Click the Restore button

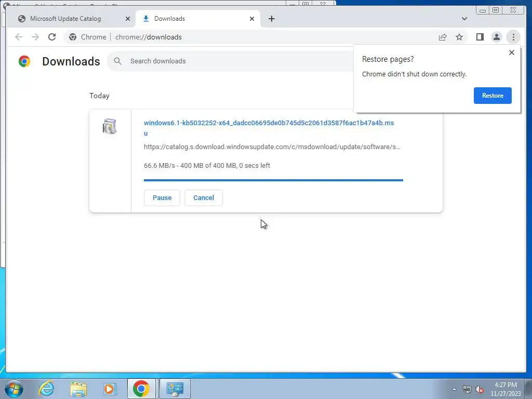click(x=493, y=96)
